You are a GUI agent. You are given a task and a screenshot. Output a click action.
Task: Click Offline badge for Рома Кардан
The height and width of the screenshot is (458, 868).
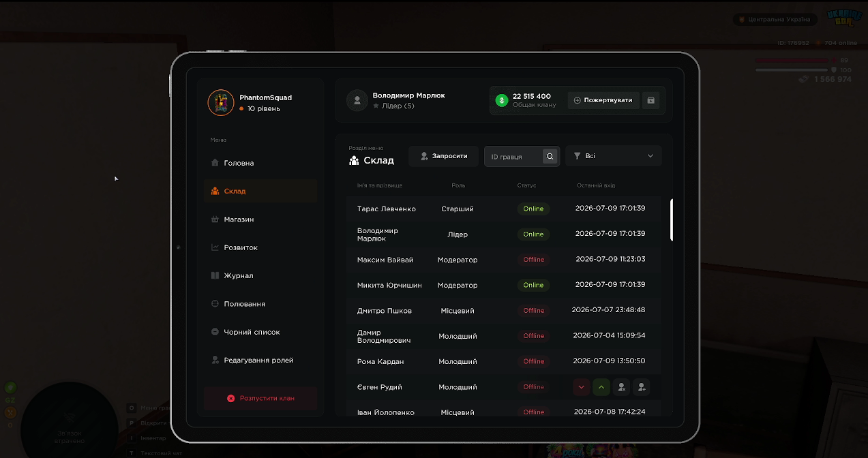[x=533, y=361]
